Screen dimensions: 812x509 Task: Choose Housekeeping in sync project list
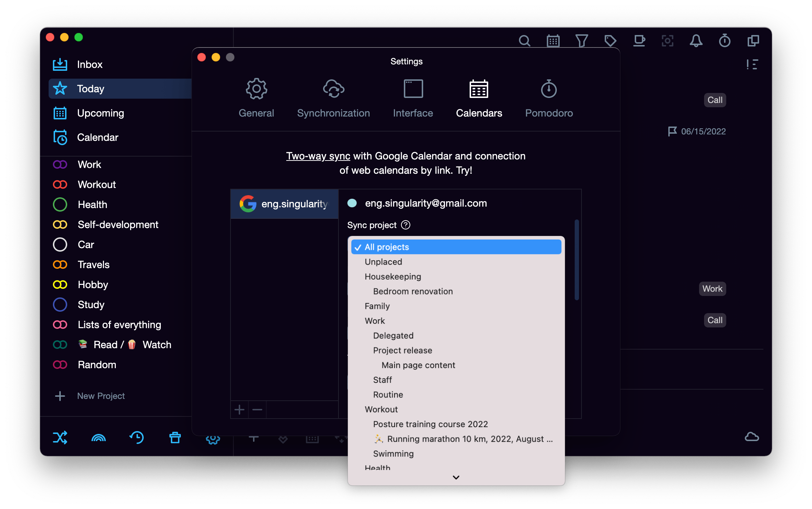tap(456, 276)
